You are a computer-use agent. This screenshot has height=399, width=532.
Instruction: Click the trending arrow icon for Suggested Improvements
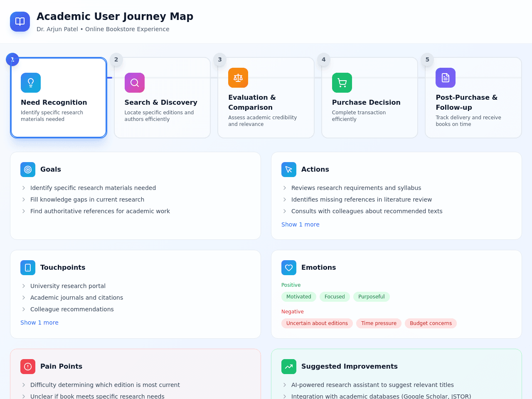pos(289,367)
